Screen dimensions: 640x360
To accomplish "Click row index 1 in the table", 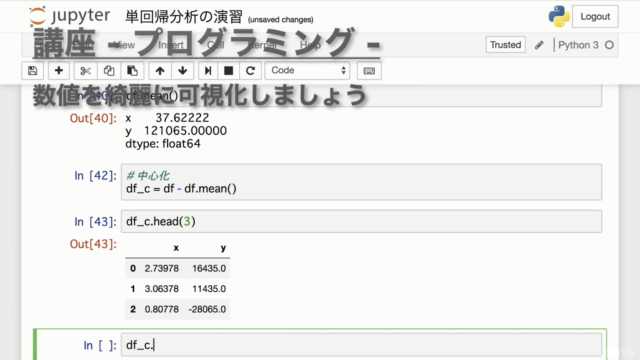I will tap(133, 289).
